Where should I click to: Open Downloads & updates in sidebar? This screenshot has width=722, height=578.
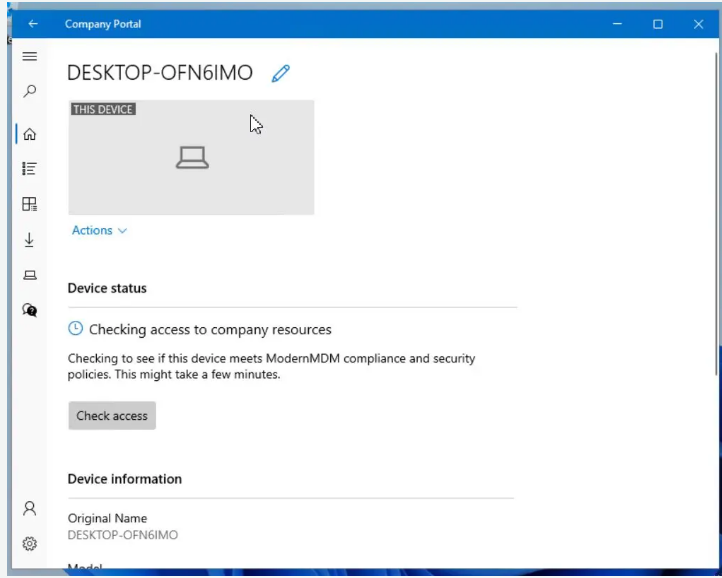tap(29, 239)
